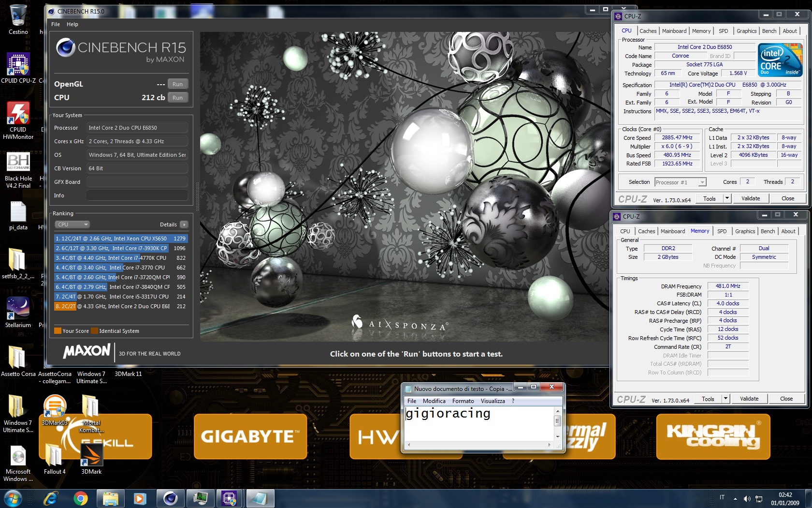Run the OpenGL benchmark test
The height and width of the screenshot is (508, 812).
(178, 84)
